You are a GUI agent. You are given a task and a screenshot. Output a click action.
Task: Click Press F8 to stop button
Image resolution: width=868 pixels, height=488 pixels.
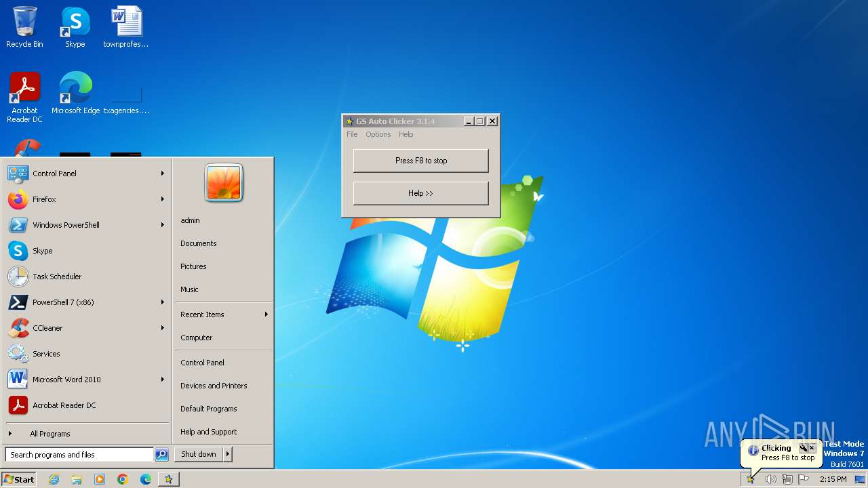click(420, 161)
